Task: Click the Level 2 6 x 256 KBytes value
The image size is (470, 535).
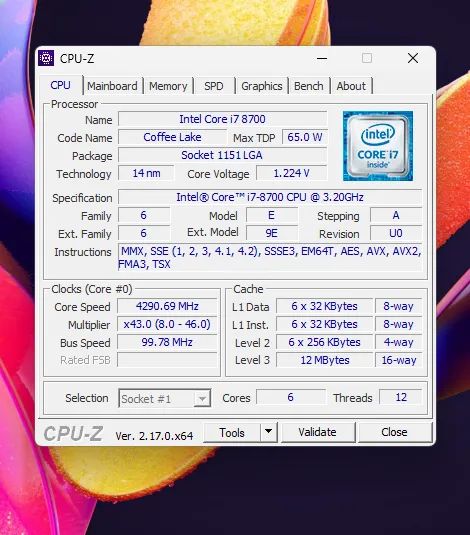Action: [324, 342]
